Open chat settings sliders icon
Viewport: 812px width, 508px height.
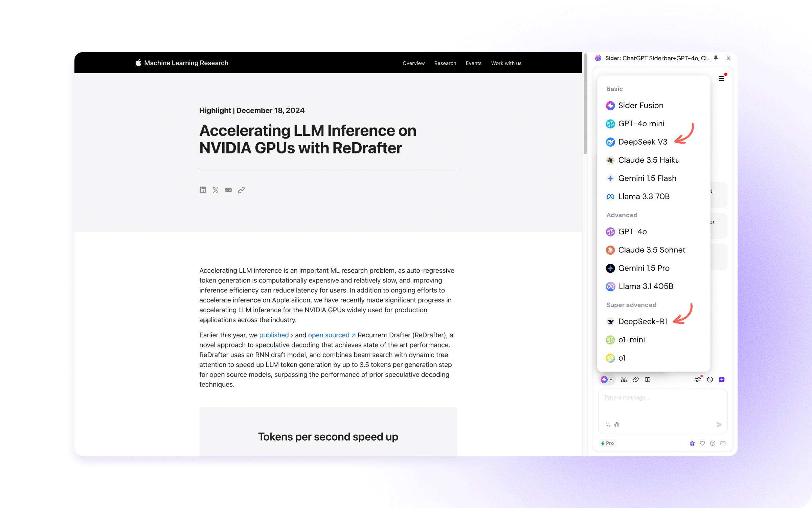[698, 380]
